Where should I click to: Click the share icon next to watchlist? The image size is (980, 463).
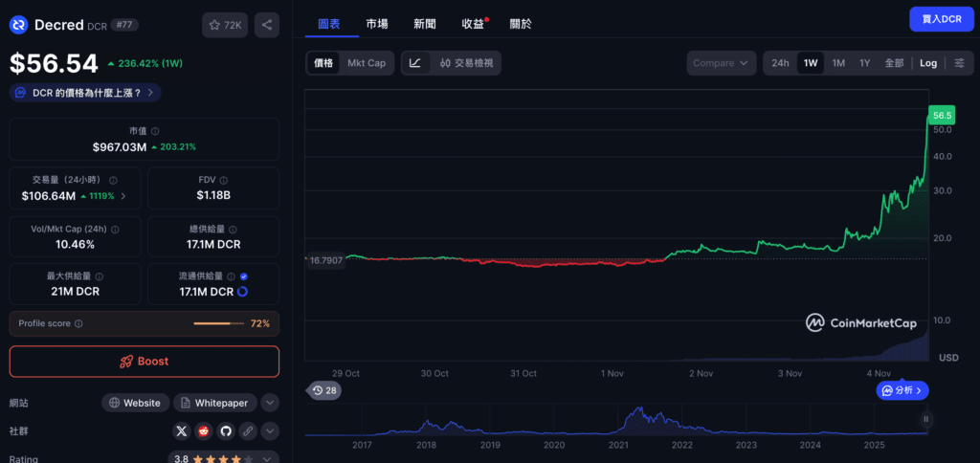pos(266,26)
